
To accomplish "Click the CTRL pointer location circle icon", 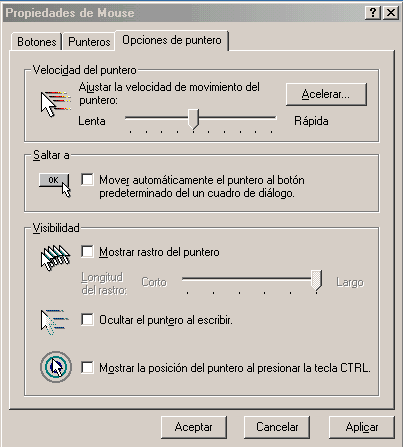I will (56, 367).
